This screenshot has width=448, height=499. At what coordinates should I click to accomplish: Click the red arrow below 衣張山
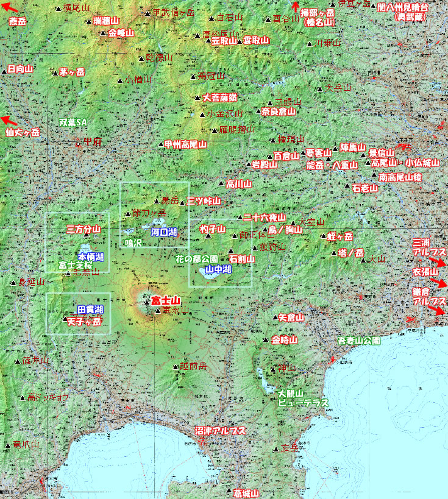click(439, 284)
